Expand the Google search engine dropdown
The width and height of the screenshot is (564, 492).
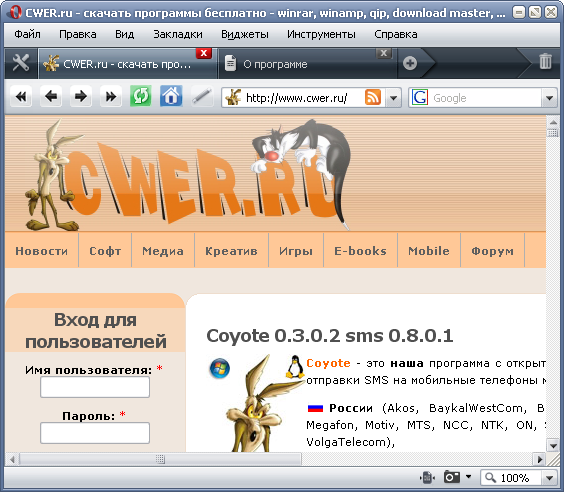pyautogui.click(x=549, y=97)
